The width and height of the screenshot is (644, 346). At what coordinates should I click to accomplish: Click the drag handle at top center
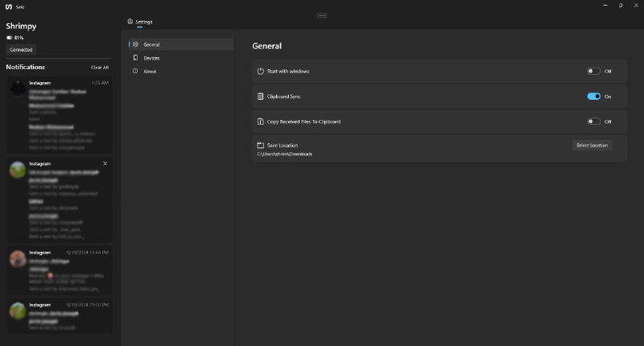point(321,15)
